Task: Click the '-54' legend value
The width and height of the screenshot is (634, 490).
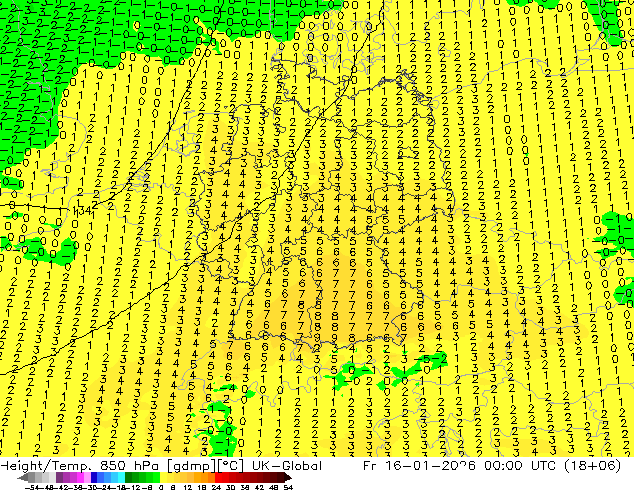Action: pyautogui.click(x=32, y=487)
